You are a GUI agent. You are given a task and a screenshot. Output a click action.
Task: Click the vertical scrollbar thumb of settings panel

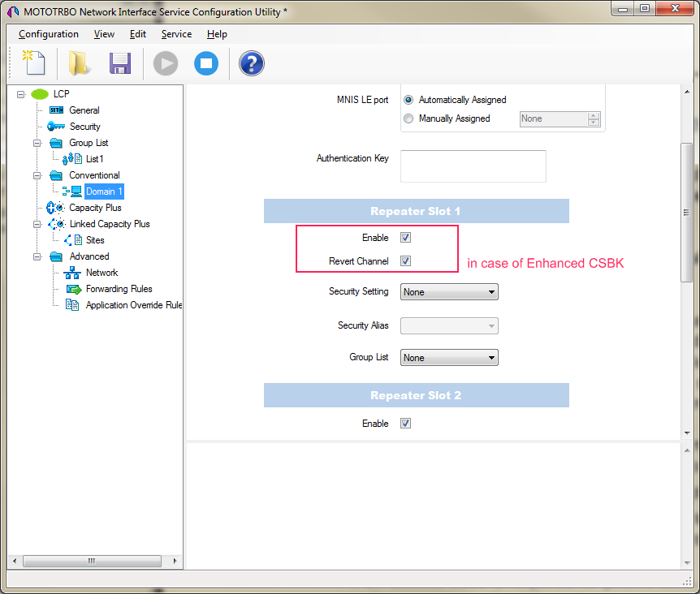point(687,213)
